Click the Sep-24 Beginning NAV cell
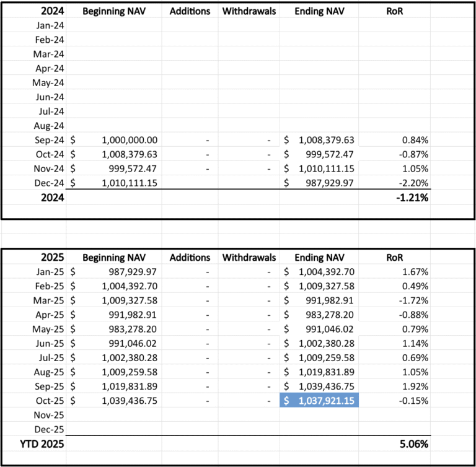 coord(113,140)
